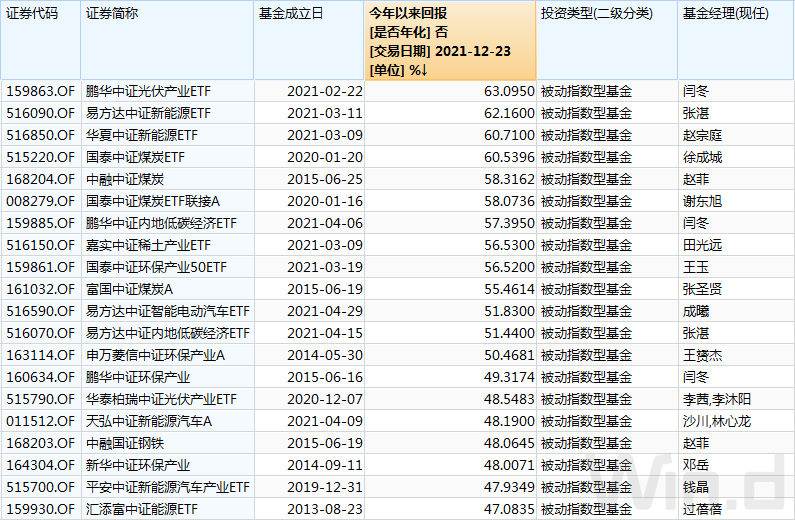
Task: Select manager 徐成城
Action: 702,158
